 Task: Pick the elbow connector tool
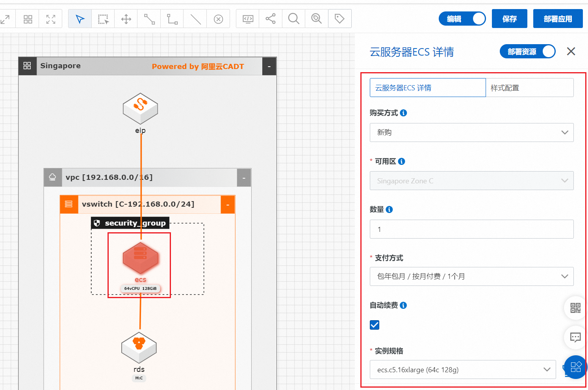click(x=172, y=19)
